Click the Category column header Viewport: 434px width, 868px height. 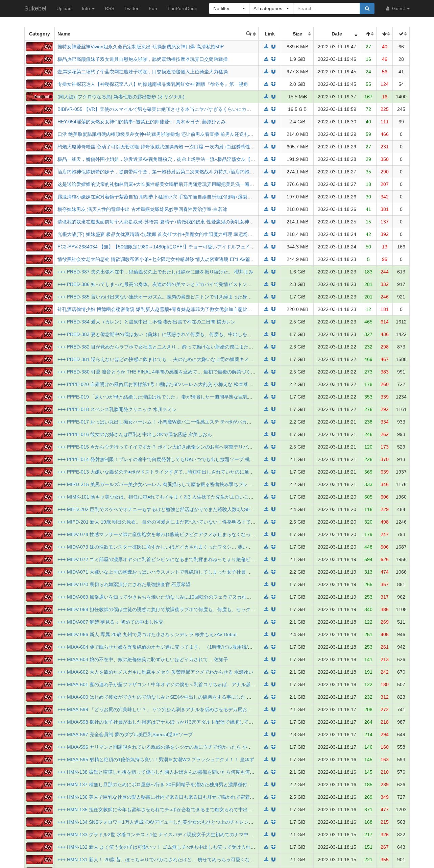[40, 34]
